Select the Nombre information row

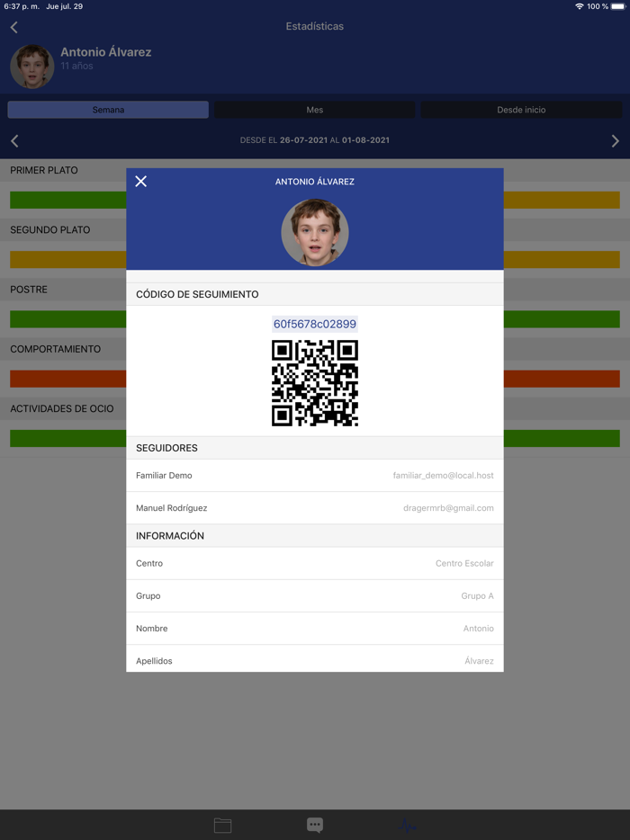pyautogui.click(x=315, y=629)
